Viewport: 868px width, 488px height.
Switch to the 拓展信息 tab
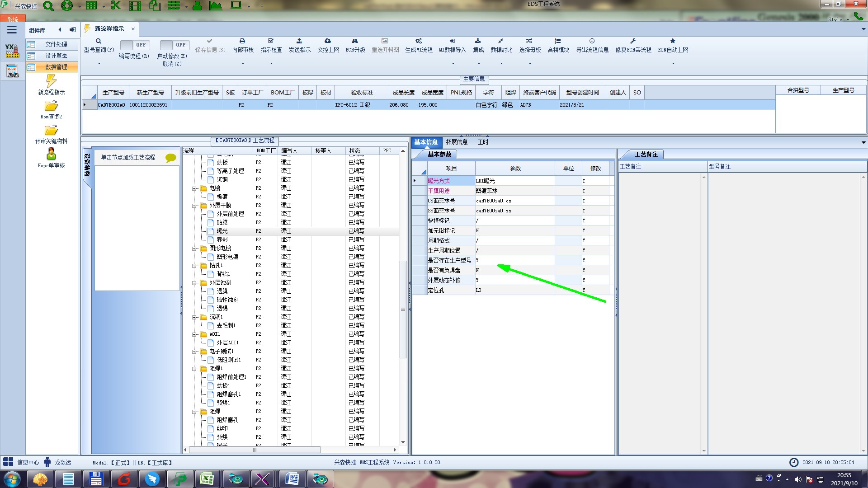[457, 142]
